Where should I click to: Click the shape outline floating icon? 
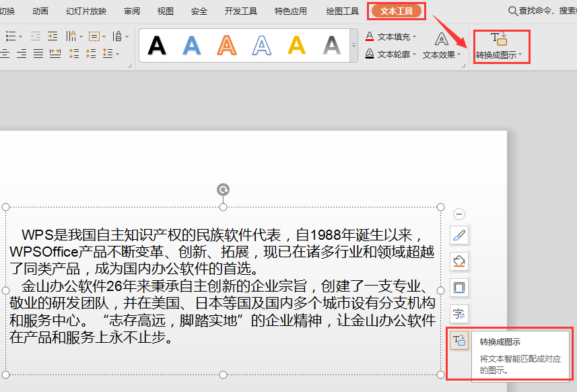pyautogui.click(x=459, y=288)
